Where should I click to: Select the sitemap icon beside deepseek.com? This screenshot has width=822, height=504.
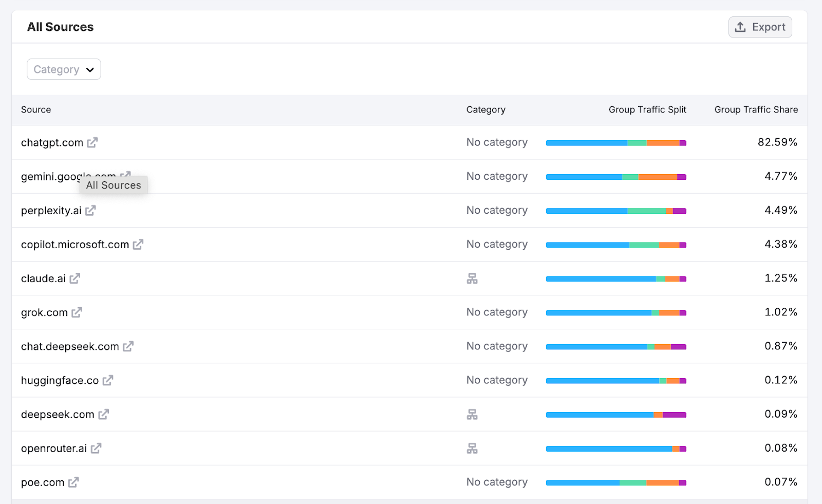pyautogui.click(x=473, y=415)
